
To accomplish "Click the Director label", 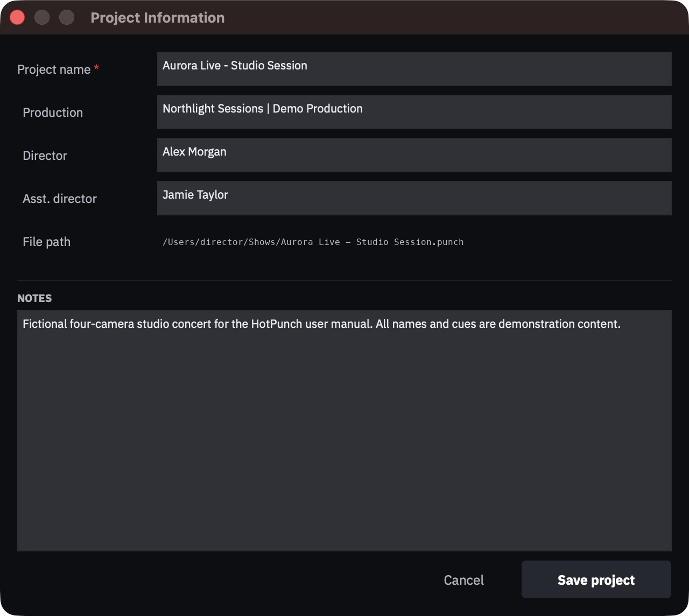I will pyautogui.click(x=45, y=156).
